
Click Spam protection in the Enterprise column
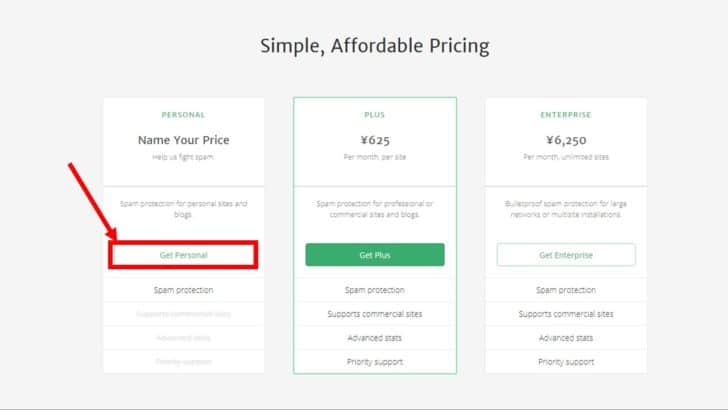(x=566, y=290)
